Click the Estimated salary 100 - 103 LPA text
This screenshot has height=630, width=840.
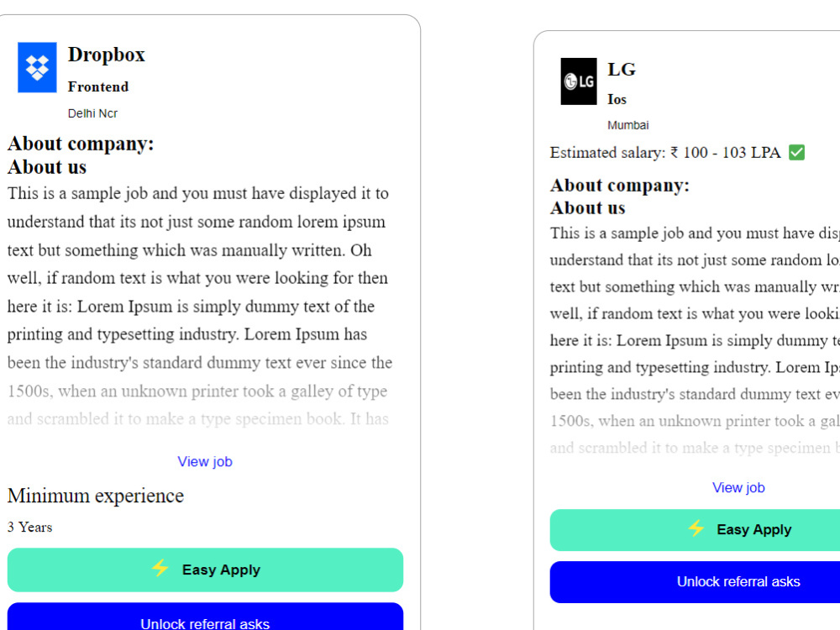[665, 153]
